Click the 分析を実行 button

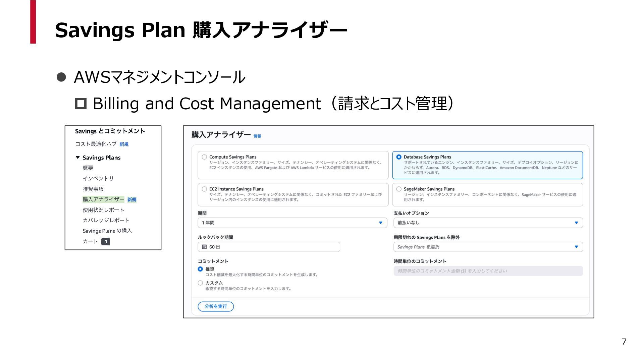(x=216, y=306)
